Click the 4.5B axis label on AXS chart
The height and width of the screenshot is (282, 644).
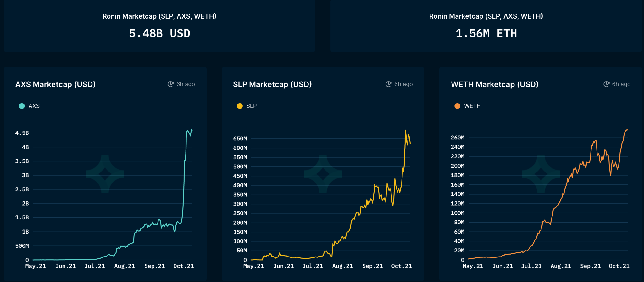click(x=22, y=133)
